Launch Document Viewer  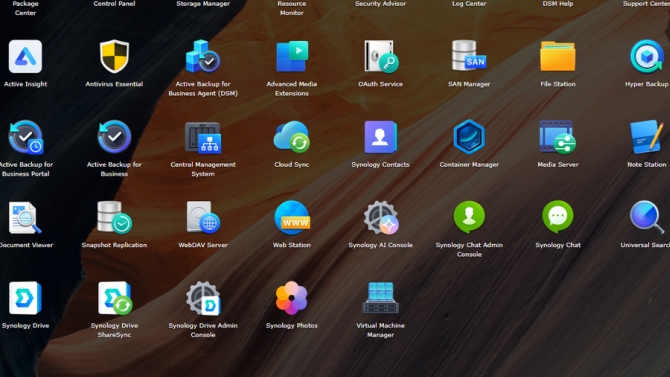[x=25, y=218]
